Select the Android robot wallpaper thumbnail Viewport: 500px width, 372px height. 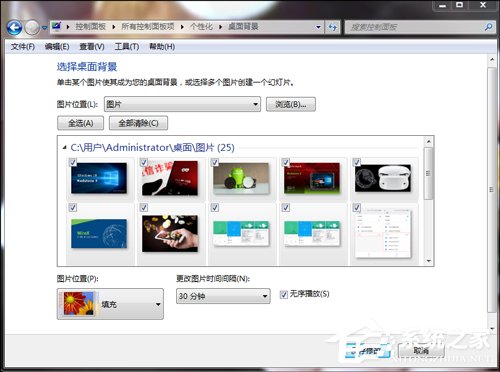coord(241,178)
